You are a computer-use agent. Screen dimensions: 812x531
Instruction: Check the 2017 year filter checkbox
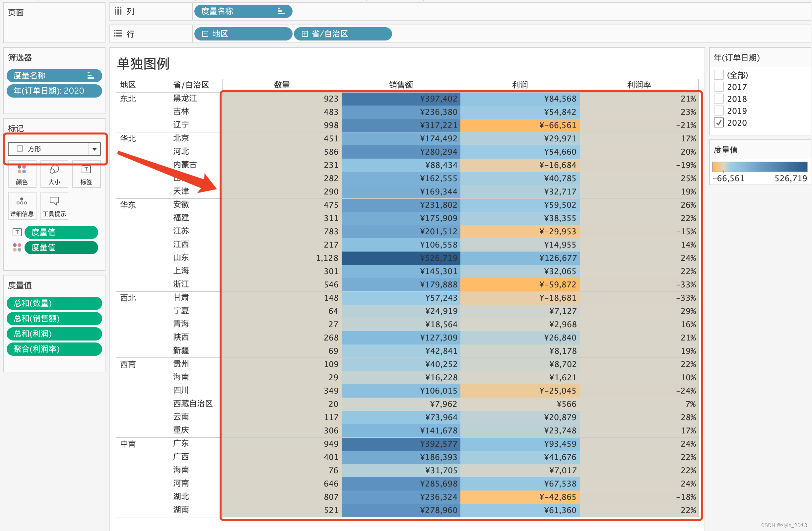[719, 87]
